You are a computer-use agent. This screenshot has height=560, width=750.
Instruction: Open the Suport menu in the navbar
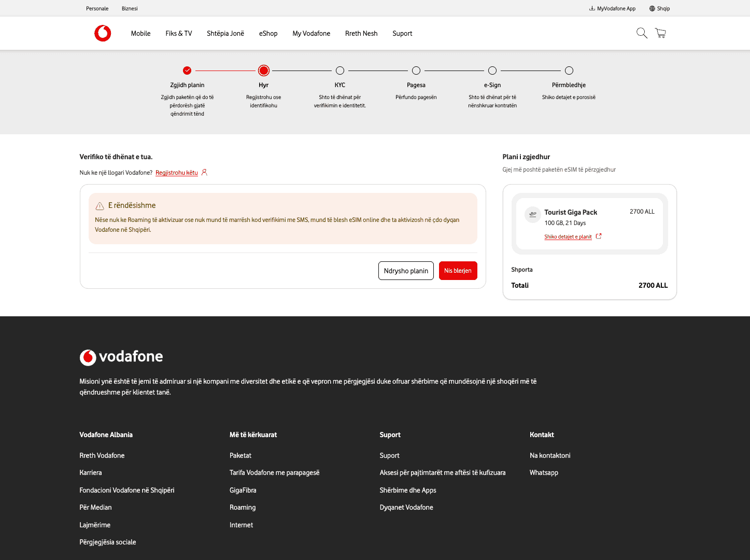click(x=402, y=33)
